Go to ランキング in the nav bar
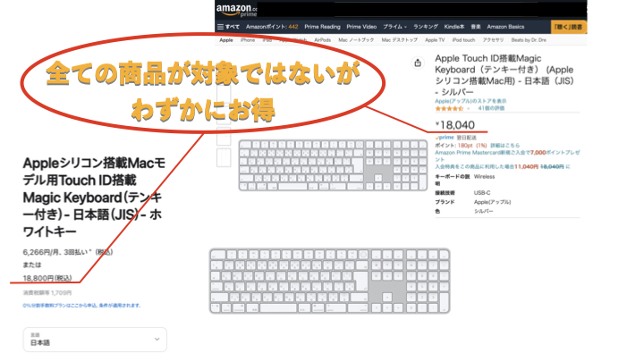The height and width of the screenshot is (362, 644). (426, 27)
